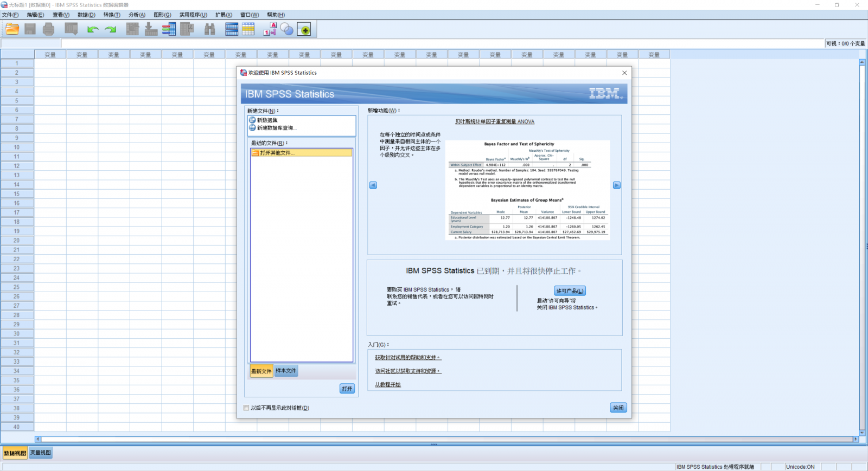The width and height of the screenshot is (868, 471).
Task: Click the value labels icon showing A and 1
Action: tap(270, 29)
